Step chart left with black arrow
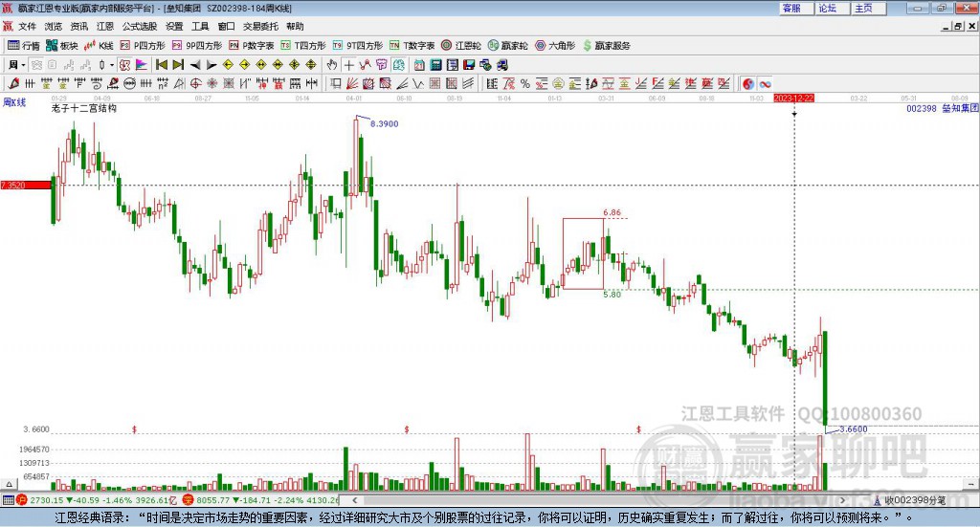Image resolution: width=980 pixels, height=527 pixels. pos(195,65)
